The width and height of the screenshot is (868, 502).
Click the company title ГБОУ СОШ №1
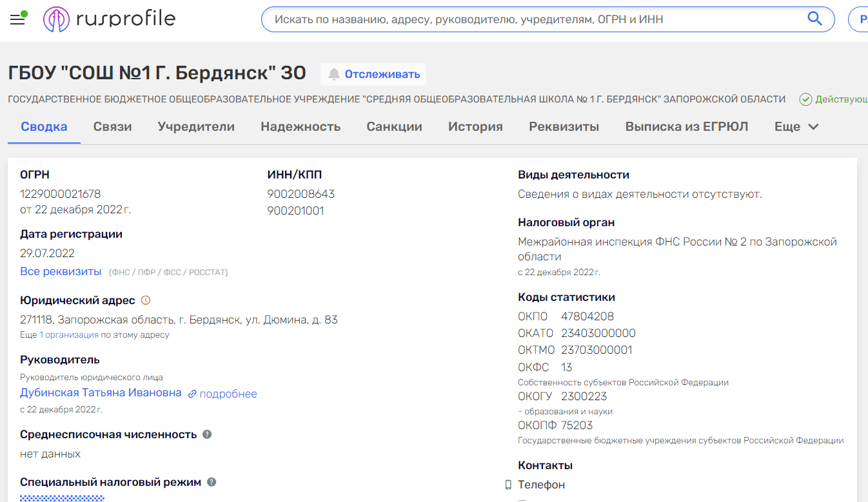[x=157, y=73]
